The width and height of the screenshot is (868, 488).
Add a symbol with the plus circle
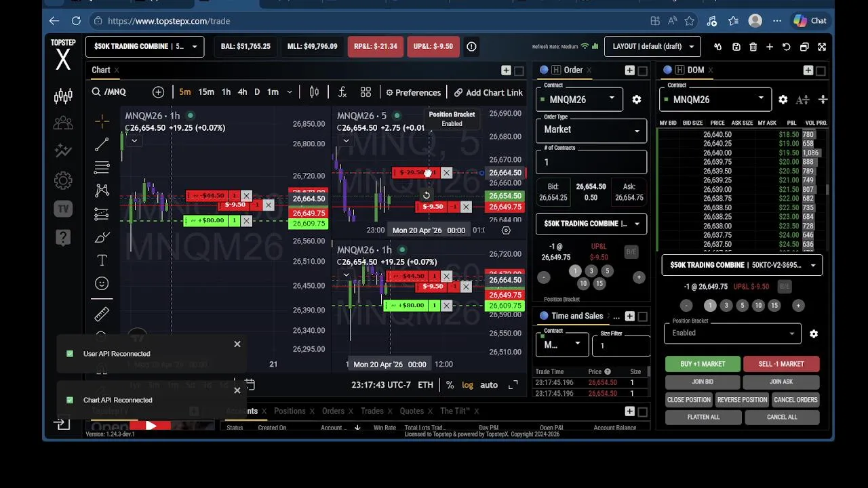[x=158, y=92]
